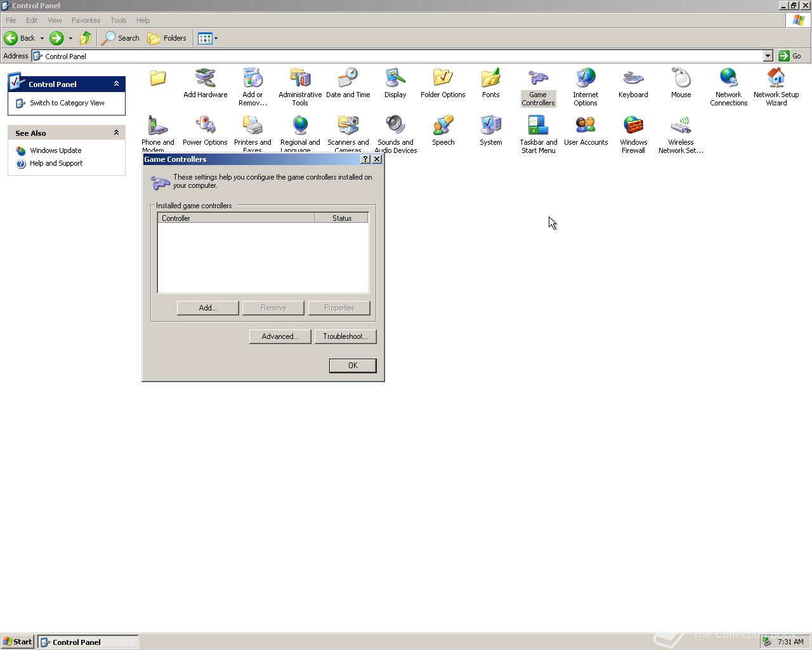Open the Start menu
Viewport: 812px width, 650px height.
coord(17,642)
